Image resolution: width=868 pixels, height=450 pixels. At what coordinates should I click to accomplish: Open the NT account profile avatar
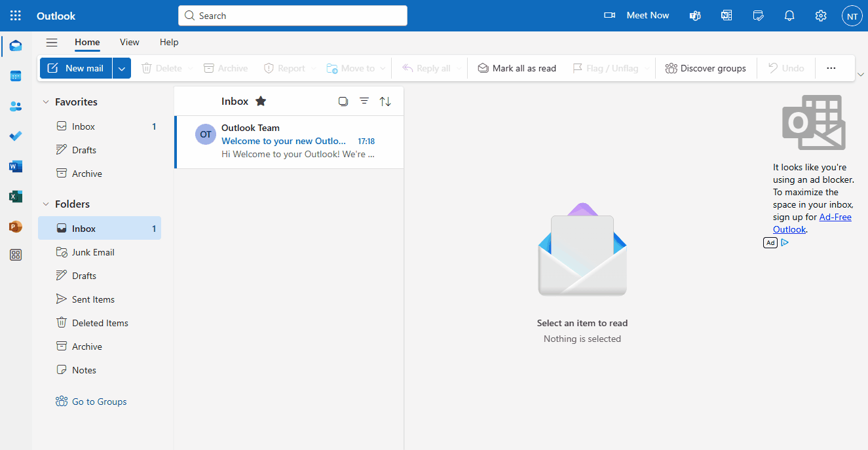(x=852, y=16)
